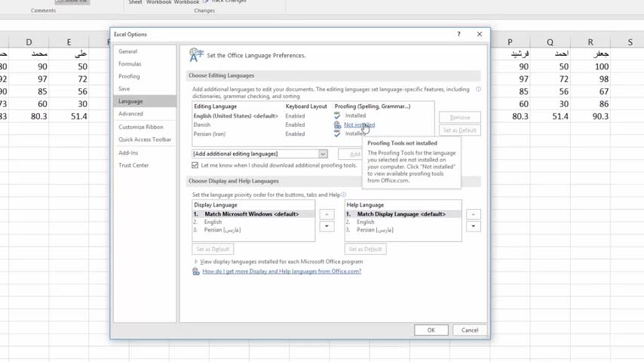Select Match Microsoft Windows in Display Language list
The height and width of the screenshot is (362, 644).
coord(253,214)
